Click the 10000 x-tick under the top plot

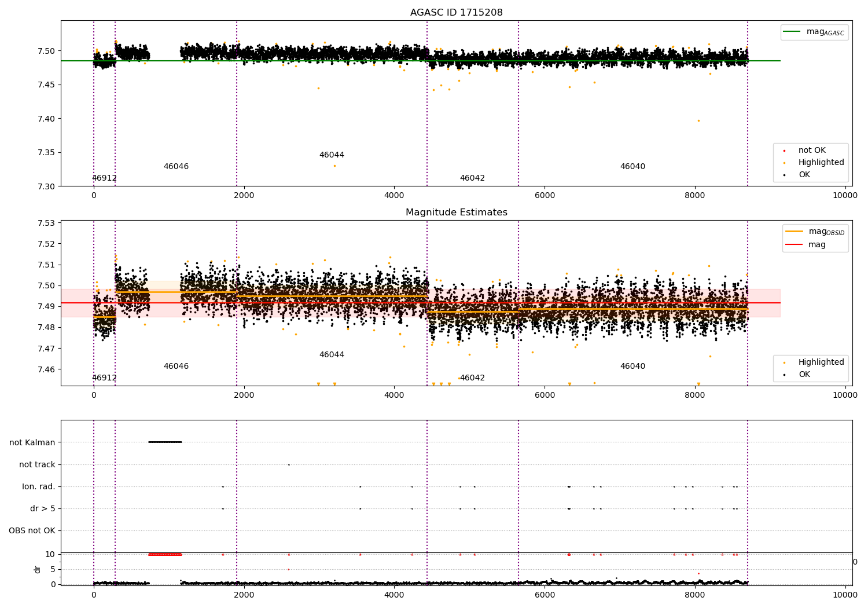845,195
